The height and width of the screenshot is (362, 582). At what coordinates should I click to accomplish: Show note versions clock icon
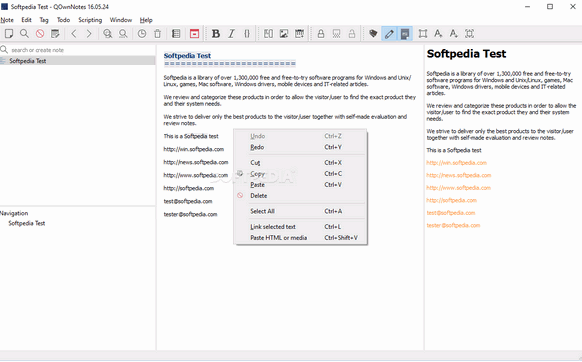142,34
